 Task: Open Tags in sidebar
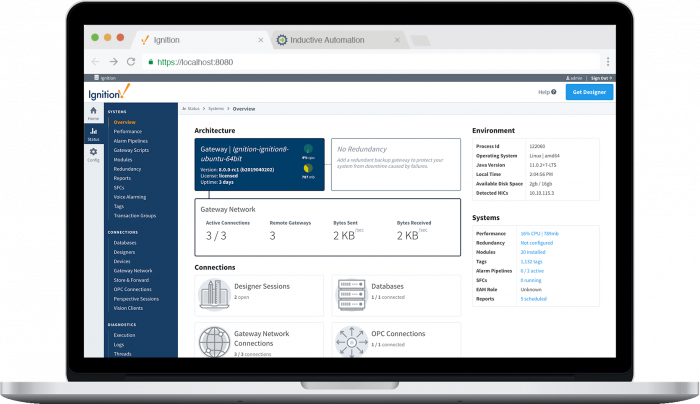click(x=119, y=206)
